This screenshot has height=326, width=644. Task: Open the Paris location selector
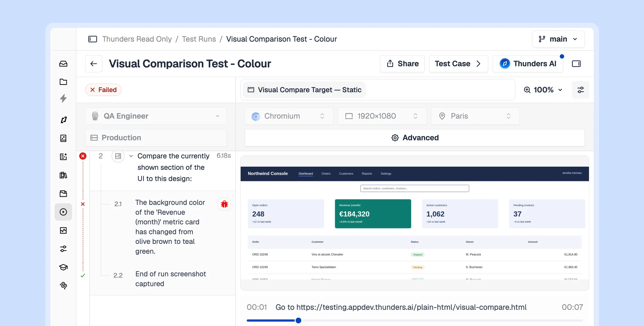pos(475,116)
